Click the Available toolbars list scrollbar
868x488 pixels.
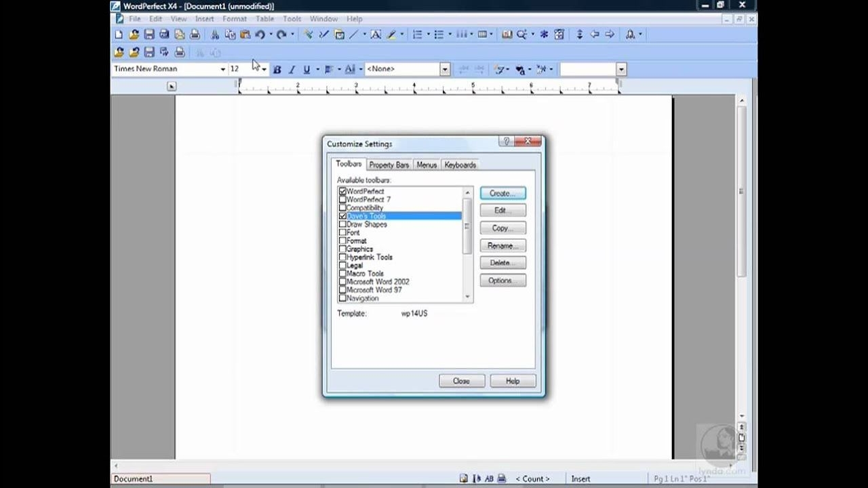[467, 245]
